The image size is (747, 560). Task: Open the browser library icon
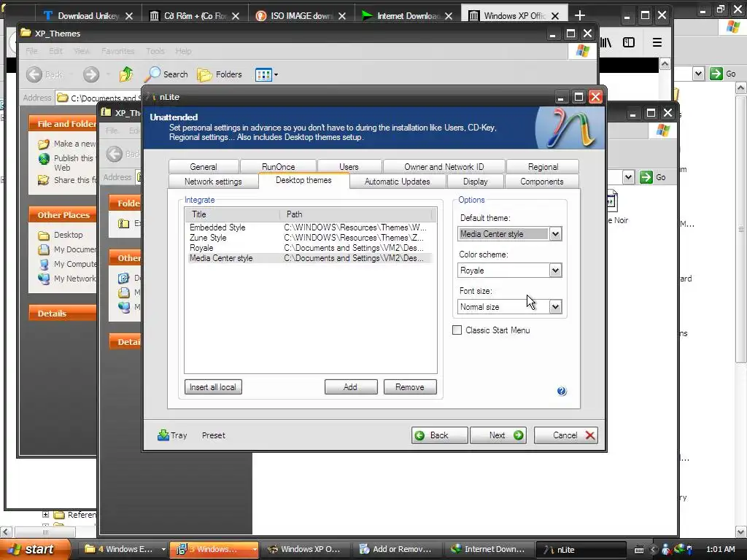(x=605, y=42)
